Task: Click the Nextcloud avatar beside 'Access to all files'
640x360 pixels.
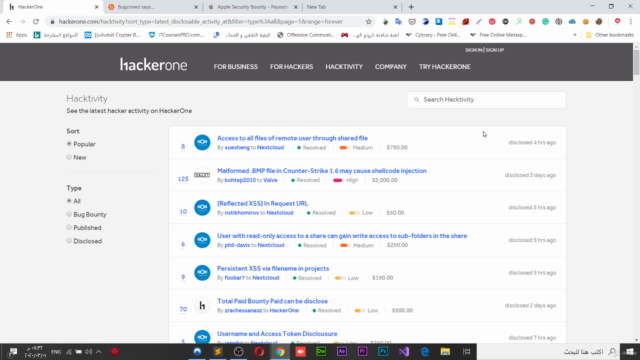Action: tap(202, 142)
